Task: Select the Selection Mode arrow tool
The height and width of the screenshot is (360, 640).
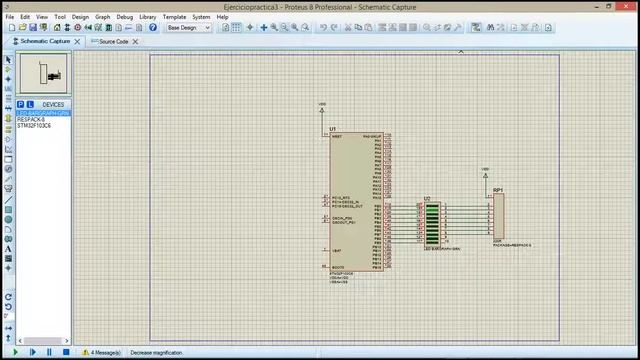Action: (x=8, y=60)
